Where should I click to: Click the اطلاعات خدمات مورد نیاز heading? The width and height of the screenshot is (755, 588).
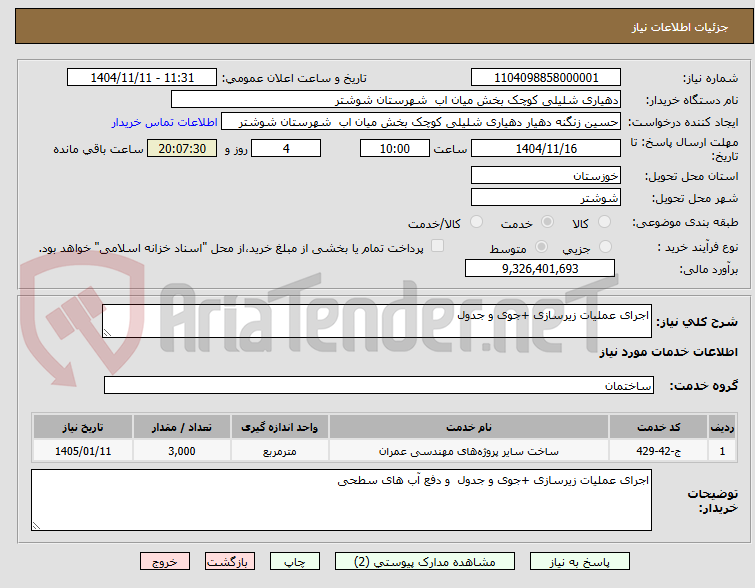(x=668, y=352)
